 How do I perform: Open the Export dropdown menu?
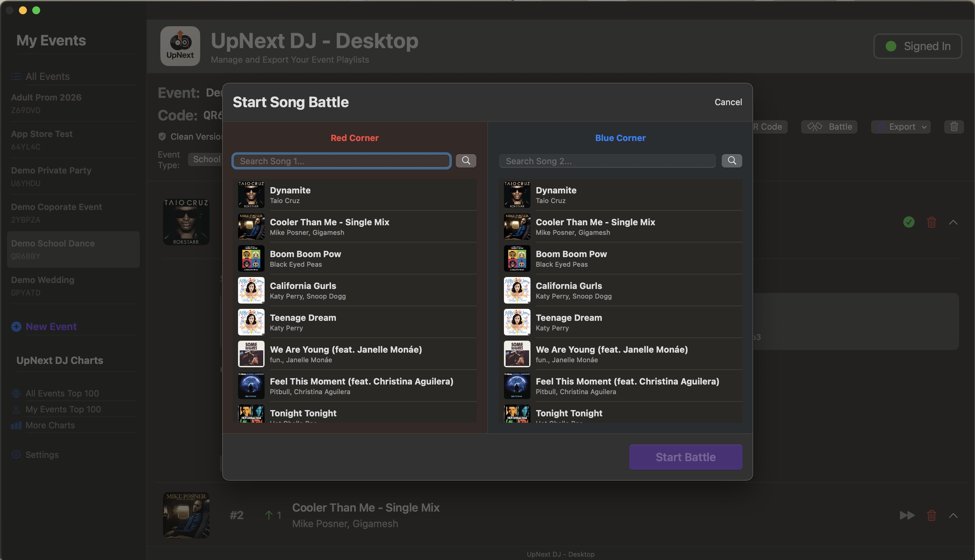900,126
